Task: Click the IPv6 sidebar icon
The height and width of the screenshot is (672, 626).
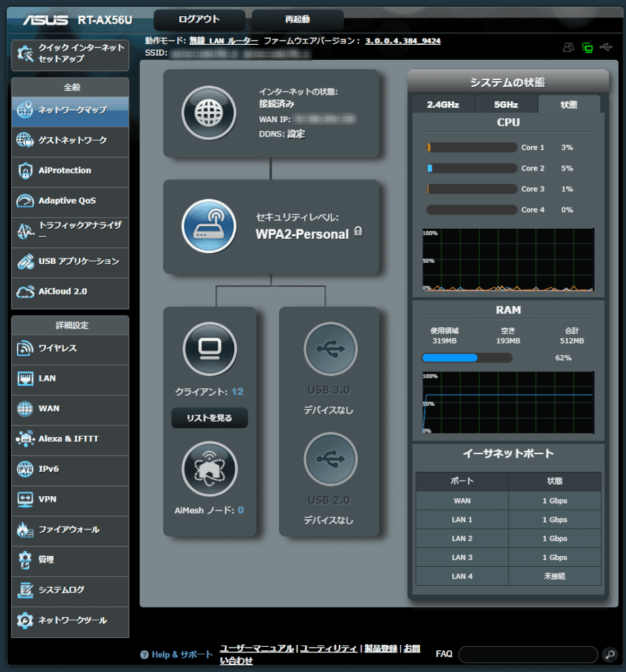Action: pos(25,469)
